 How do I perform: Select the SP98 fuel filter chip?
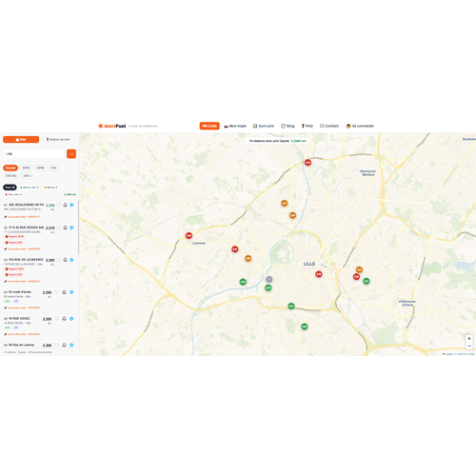(x=40, y=168)
